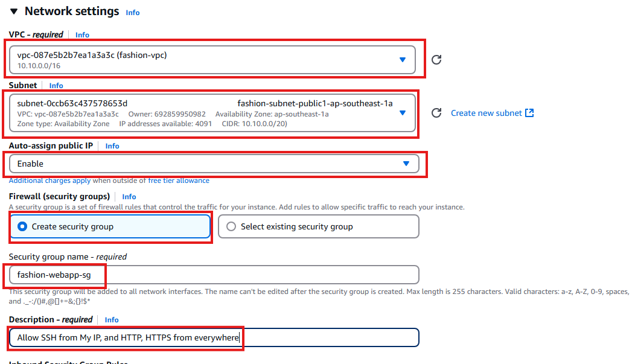Open Info next to Description required

tap(112, 320)
